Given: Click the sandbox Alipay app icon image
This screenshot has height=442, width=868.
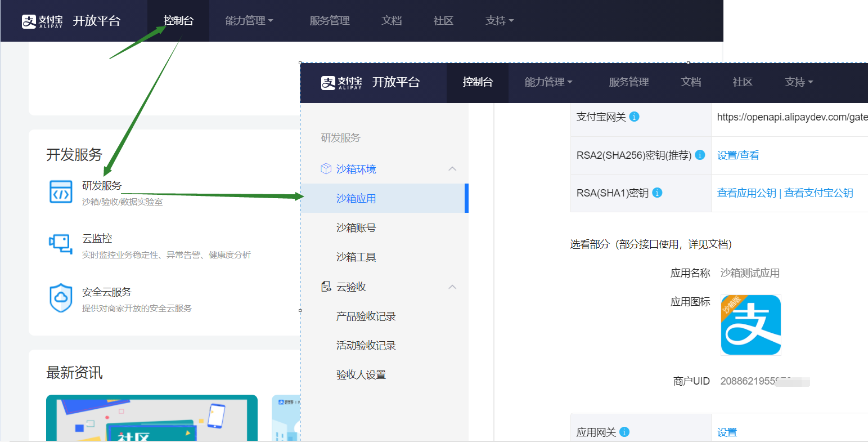Looking at the screenshot, I should (751, 325).
